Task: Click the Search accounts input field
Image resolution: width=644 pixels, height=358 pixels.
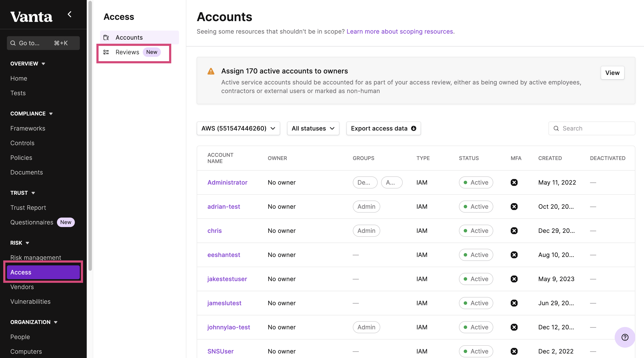Action: click(x=592, y=128)
